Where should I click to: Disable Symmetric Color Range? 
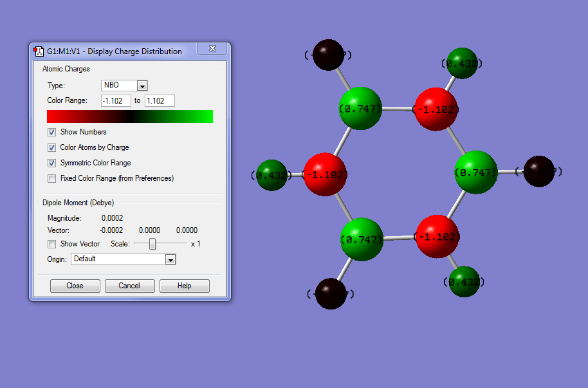click(51, 163)
